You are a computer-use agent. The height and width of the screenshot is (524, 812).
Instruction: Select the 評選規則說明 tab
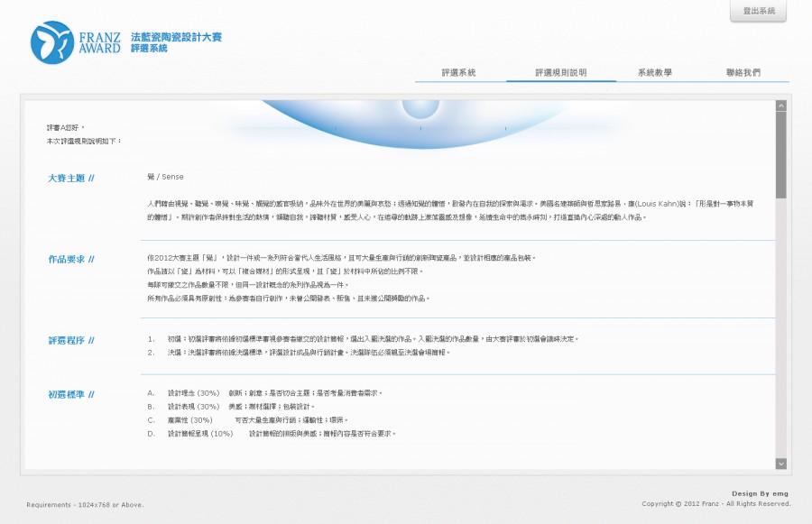560,72
